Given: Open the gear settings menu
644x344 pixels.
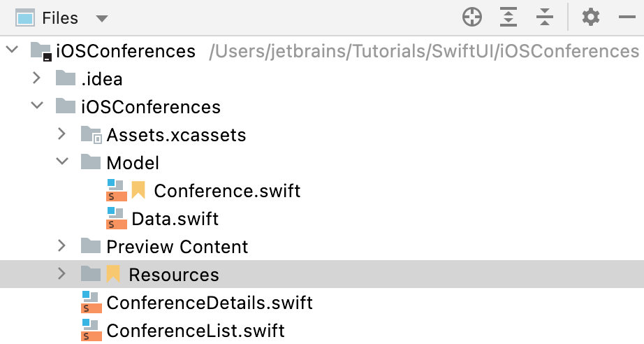Looking at the screenshot, I should click(x=591, y=17).
